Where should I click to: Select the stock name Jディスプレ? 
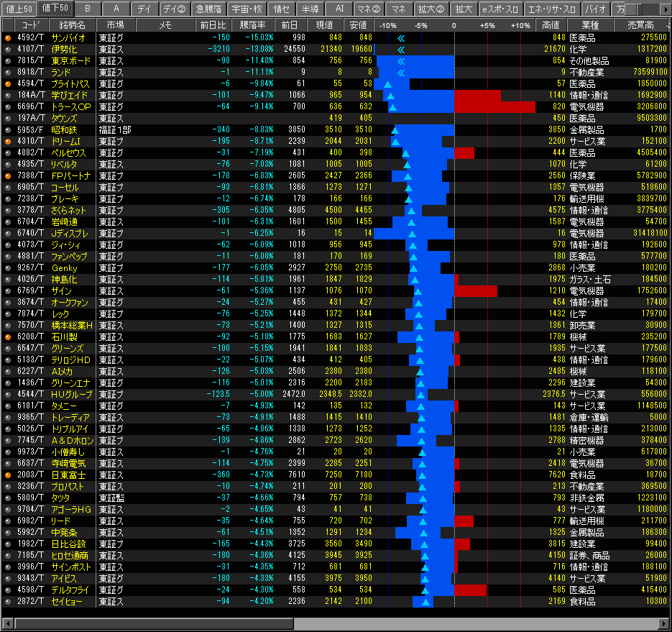pos(70,234)
